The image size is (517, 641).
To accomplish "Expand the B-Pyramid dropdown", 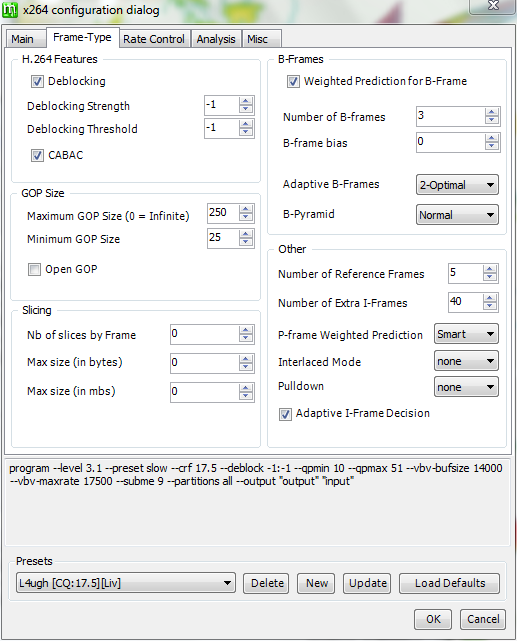I will coord(457,215).
